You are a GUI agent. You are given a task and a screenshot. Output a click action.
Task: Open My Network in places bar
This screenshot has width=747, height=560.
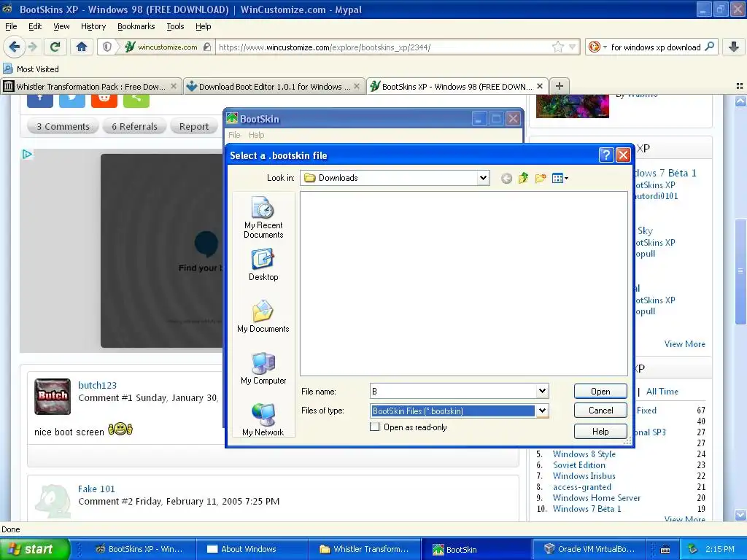click(x=263, y=419)
